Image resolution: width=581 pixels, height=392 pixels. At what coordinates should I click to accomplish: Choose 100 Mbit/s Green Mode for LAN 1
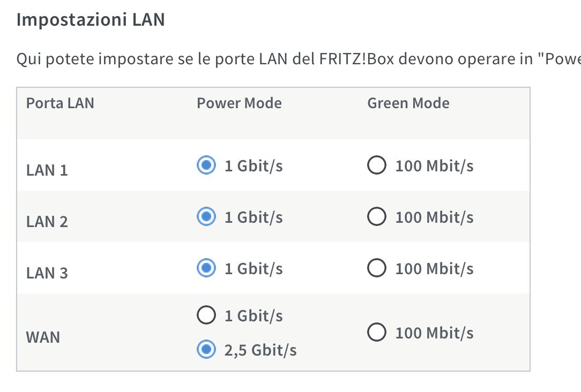pyautogui.click(x=377, y=165)
